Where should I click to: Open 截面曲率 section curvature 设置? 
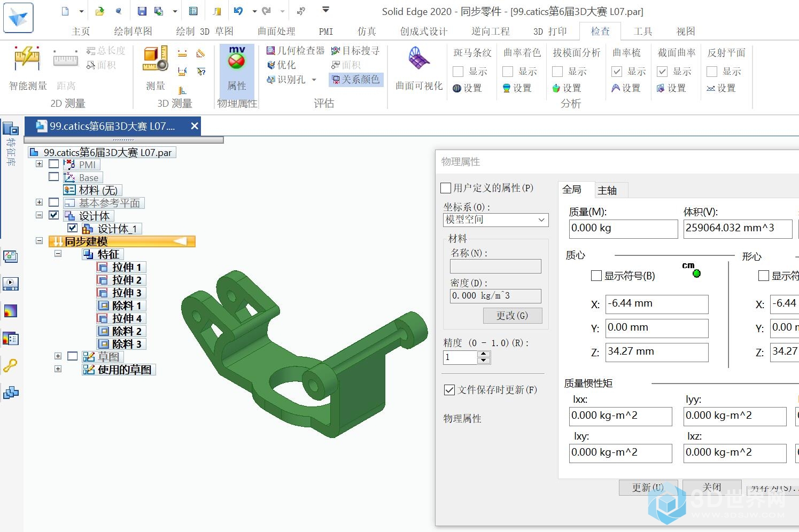[x=671, y=88]
